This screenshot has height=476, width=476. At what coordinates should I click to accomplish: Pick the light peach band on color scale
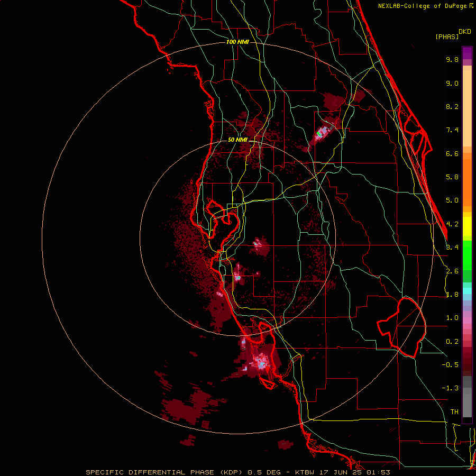(x=467, y=108)
